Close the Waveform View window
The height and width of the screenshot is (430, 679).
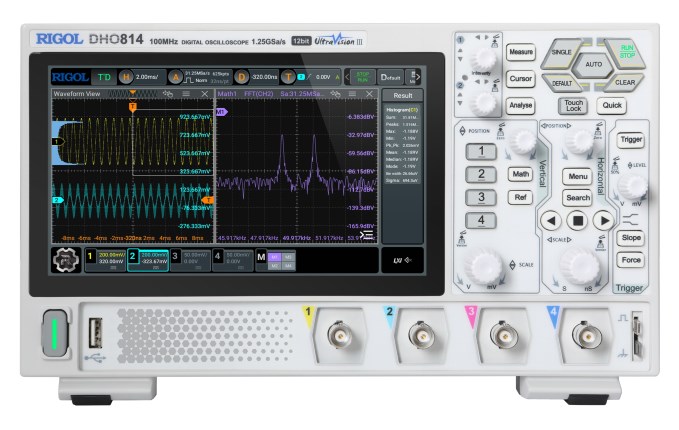coord(205,94)
